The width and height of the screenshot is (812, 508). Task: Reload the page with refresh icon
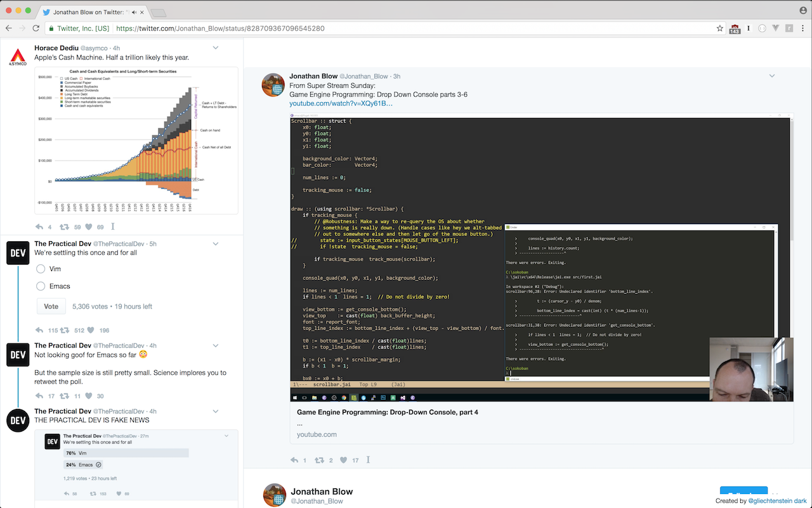coord(36,29)
